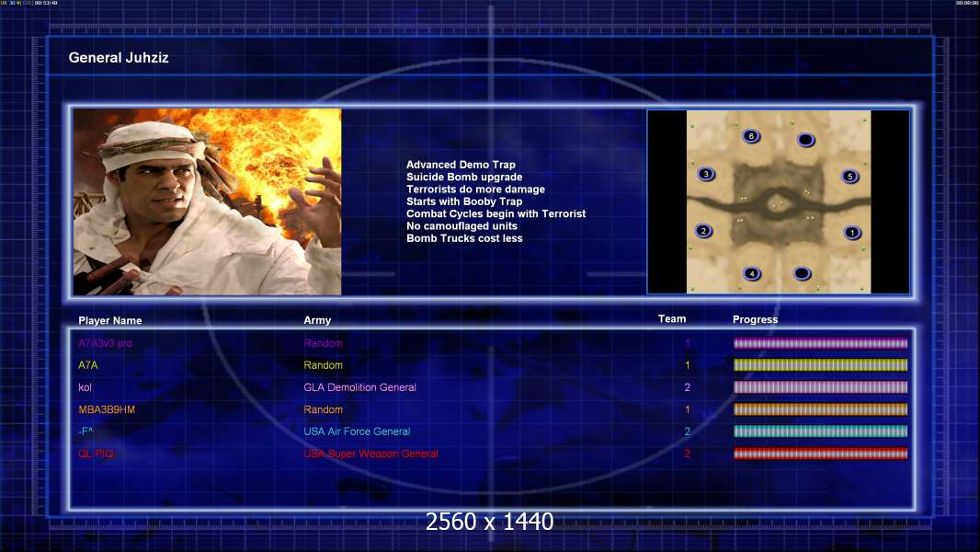Click the 'General Juhziz' title
The width and height of the screenshot is (980, 552).
point(119,58)
